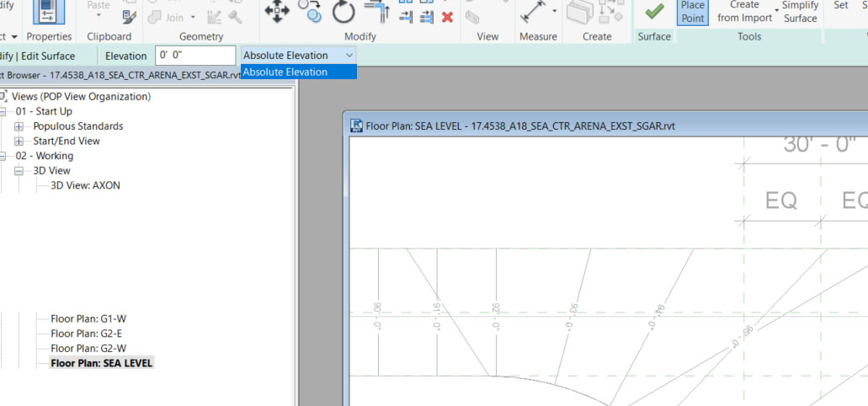This screenshot has height=406, width=868.
Task: Open the Create from Import dropdown
Action: [x=778, y=11]
